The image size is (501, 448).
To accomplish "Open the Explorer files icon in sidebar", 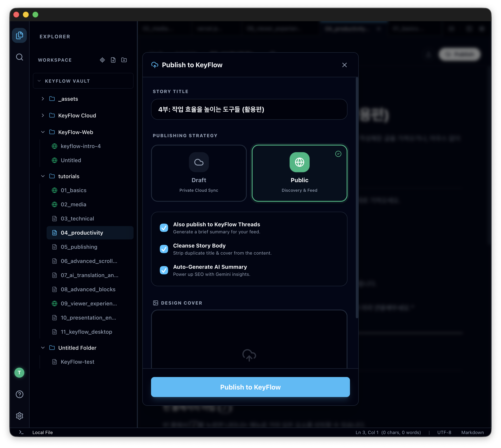I will click(19, 35).
